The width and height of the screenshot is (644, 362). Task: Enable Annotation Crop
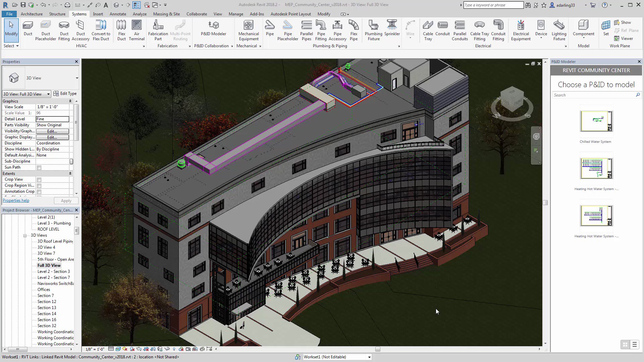click(x=39, y=192)
